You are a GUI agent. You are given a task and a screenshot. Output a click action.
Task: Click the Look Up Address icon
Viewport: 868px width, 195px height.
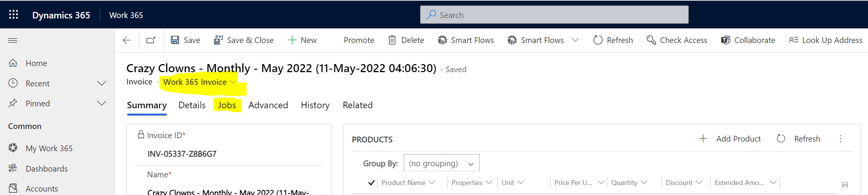[793, 40]
